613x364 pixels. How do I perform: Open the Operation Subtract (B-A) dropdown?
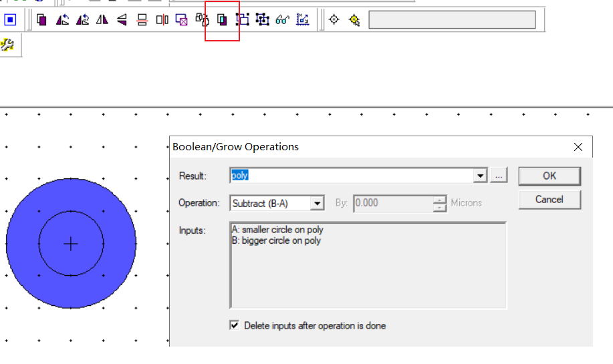[317, 203]
